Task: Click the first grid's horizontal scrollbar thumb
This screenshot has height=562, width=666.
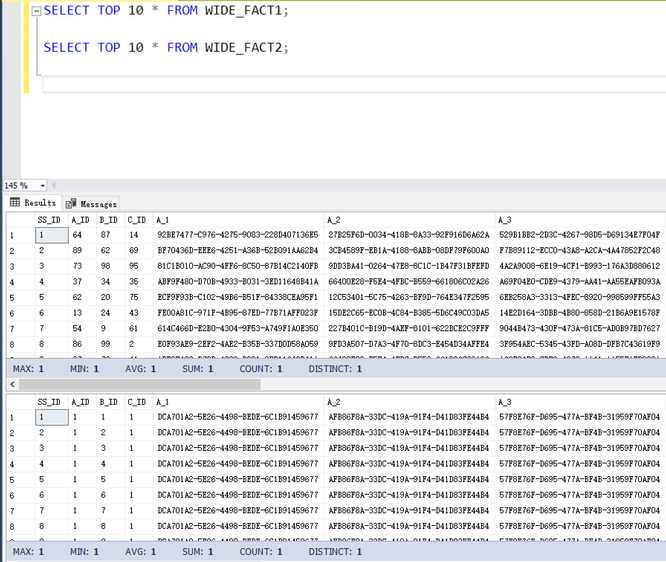Action: (140, 384)
